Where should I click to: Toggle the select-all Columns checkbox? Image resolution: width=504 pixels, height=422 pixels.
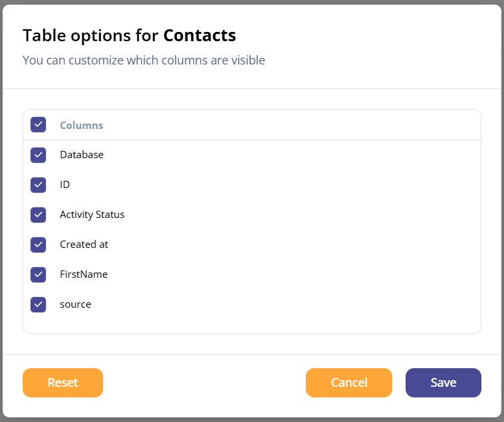pyautogui.click(x=39, y=125)
